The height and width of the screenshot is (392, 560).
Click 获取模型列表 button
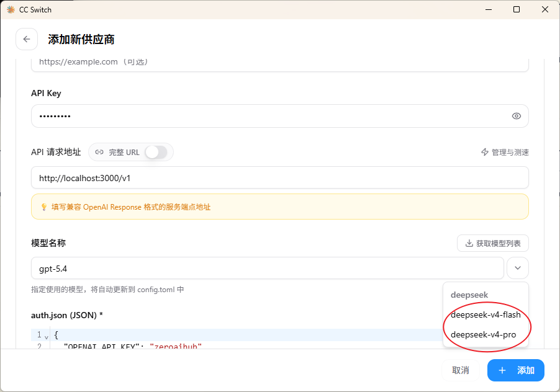(493, 243)
